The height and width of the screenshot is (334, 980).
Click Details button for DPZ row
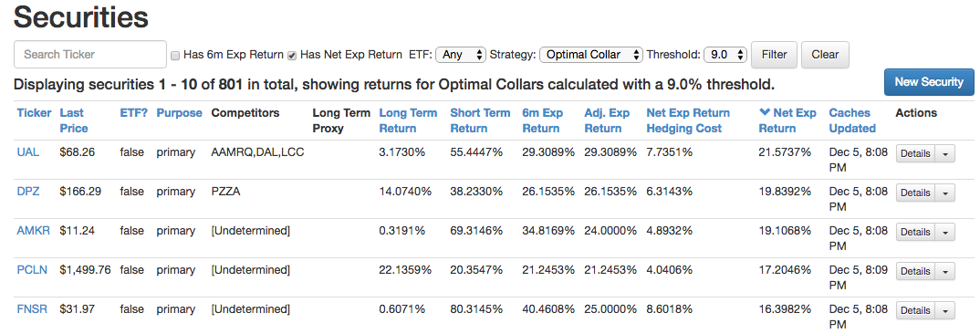pos(915,193)
